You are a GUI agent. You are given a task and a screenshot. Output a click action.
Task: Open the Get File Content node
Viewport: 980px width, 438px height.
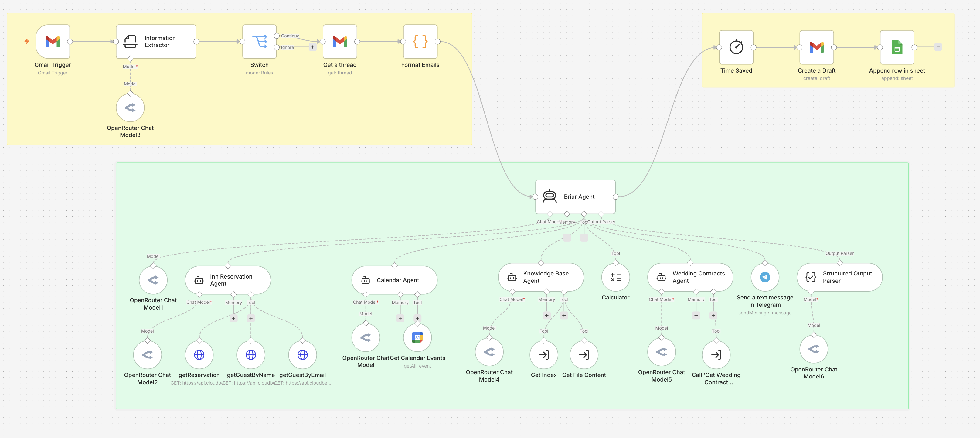pyautogui.click(x=584, y=355)
